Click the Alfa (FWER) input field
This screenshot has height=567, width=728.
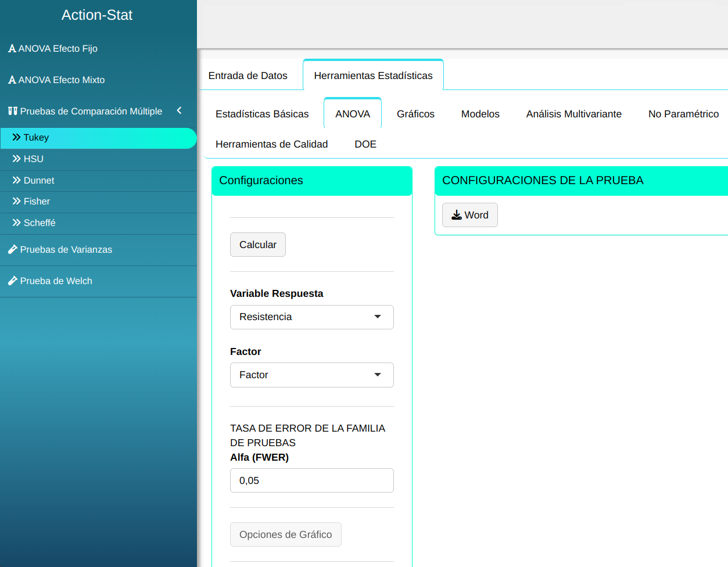pyautogui.click(x=311, y=480)
